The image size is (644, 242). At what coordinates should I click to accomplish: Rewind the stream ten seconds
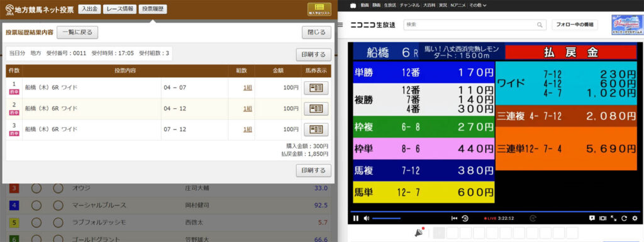click(465, 218)
